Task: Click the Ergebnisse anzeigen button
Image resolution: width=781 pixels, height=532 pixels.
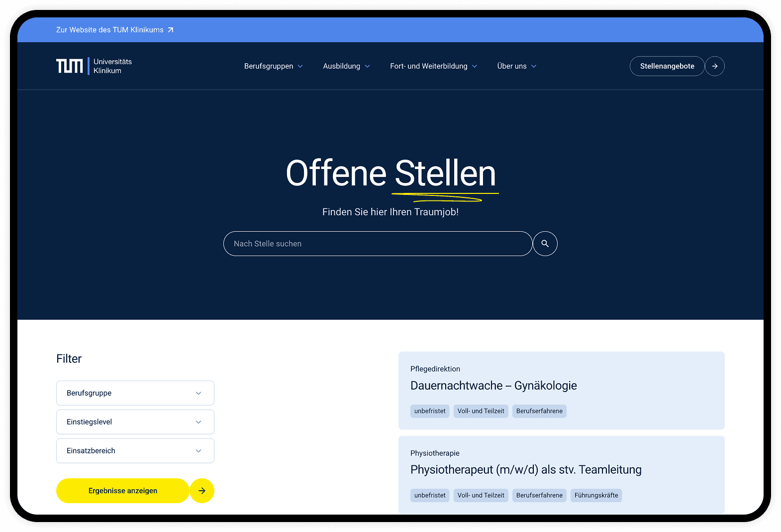Action: click(x=123, y=491)
